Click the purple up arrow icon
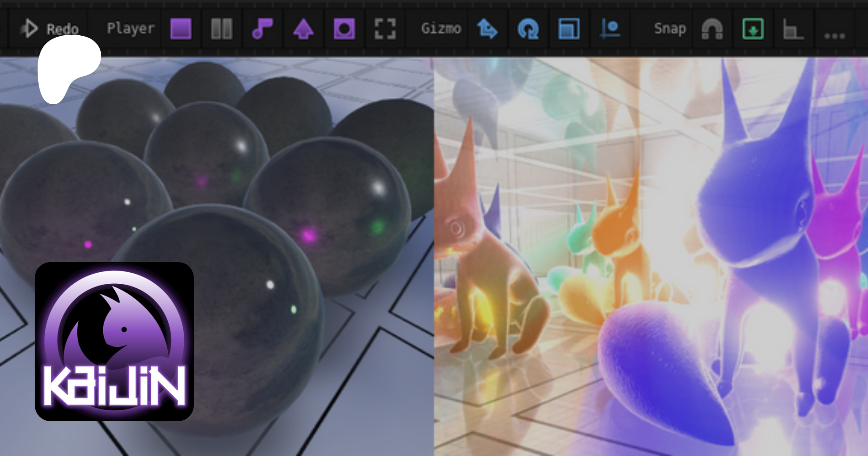868x456 pixels. [303, 29]
